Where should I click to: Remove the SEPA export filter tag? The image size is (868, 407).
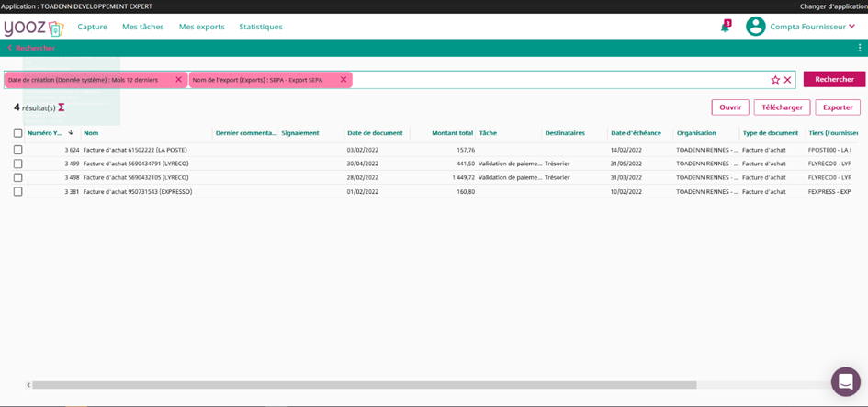pos(344,80)
